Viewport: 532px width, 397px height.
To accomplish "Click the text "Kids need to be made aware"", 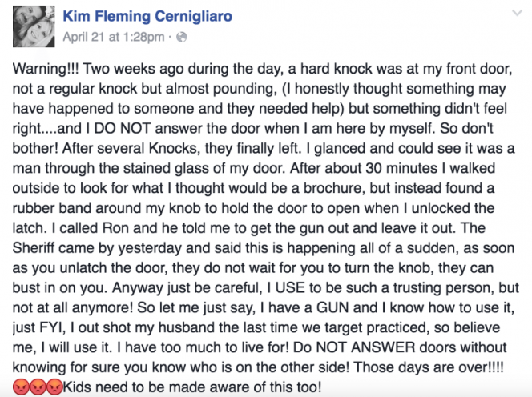I will point(151,387).
